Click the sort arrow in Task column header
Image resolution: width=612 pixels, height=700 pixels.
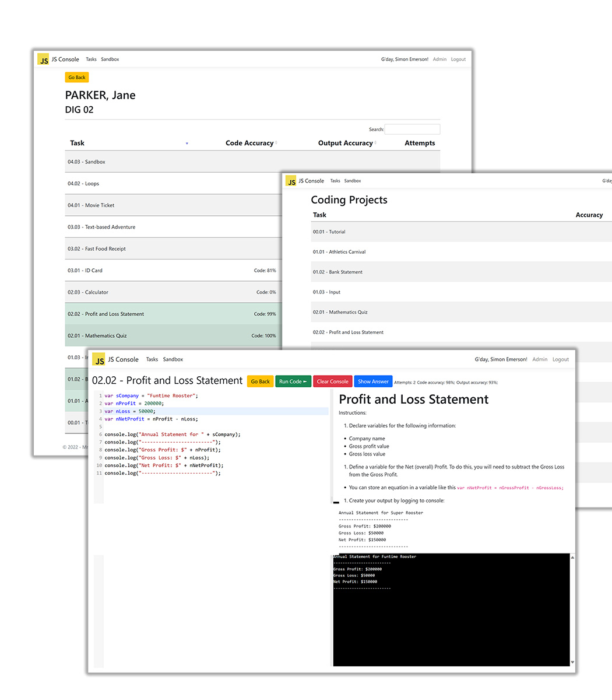187,143
